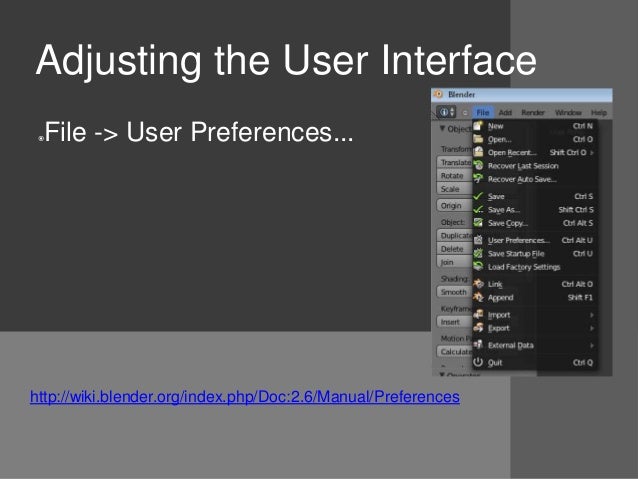The image size is (638, 479).
Task: Click the New file icon
Action: (478, 126)
